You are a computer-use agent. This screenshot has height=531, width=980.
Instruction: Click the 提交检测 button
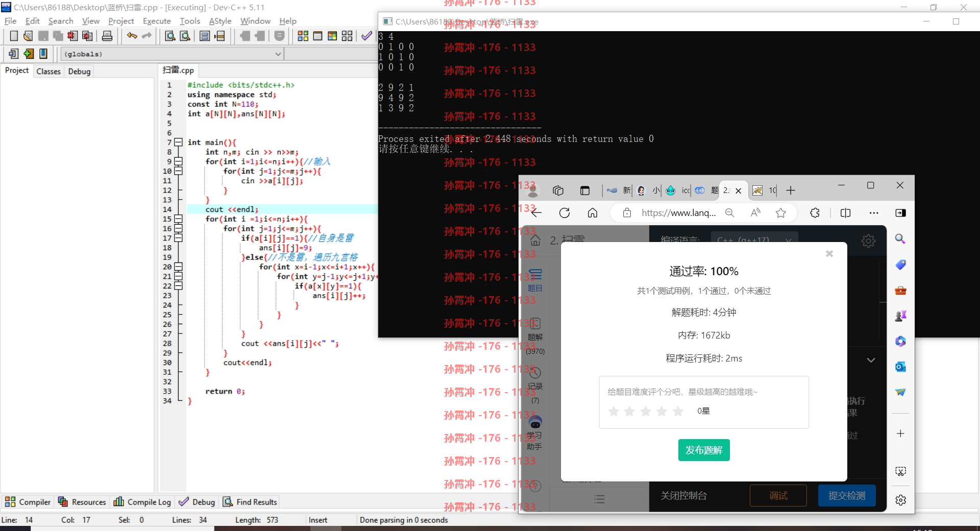click(x=847, y=496)
